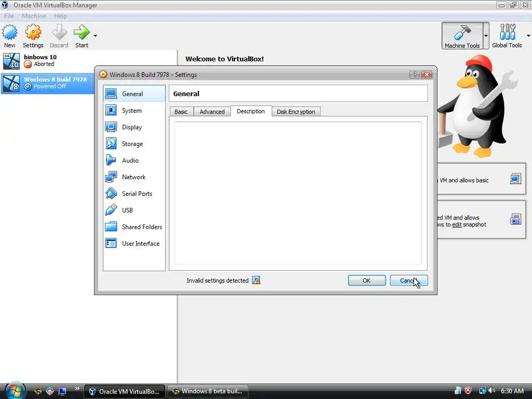Open the Machine menu
This screenshot has height=399, width=532.
point(34,16)
